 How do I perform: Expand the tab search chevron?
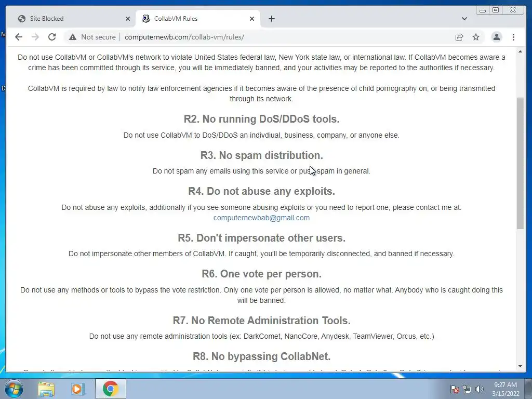[464, 19]
